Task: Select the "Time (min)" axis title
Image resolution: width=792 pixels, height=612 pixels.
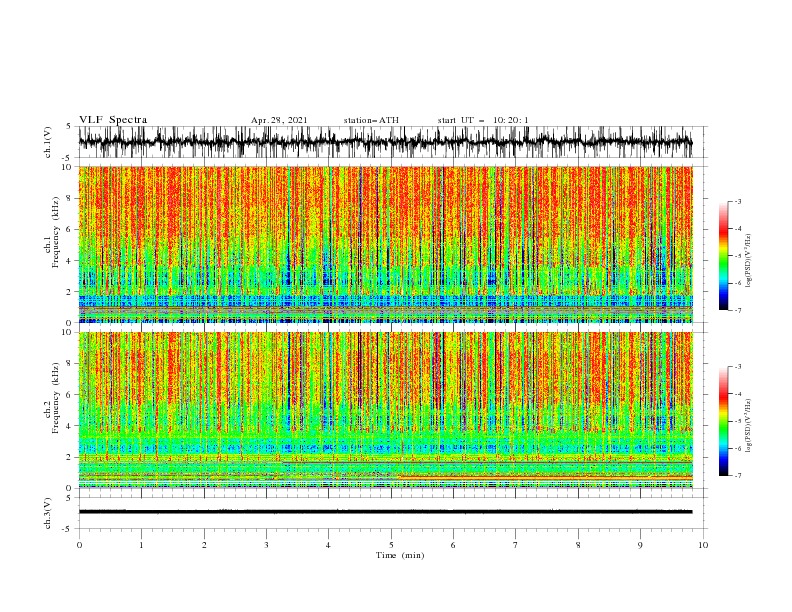Action: [x=400, y=555]
